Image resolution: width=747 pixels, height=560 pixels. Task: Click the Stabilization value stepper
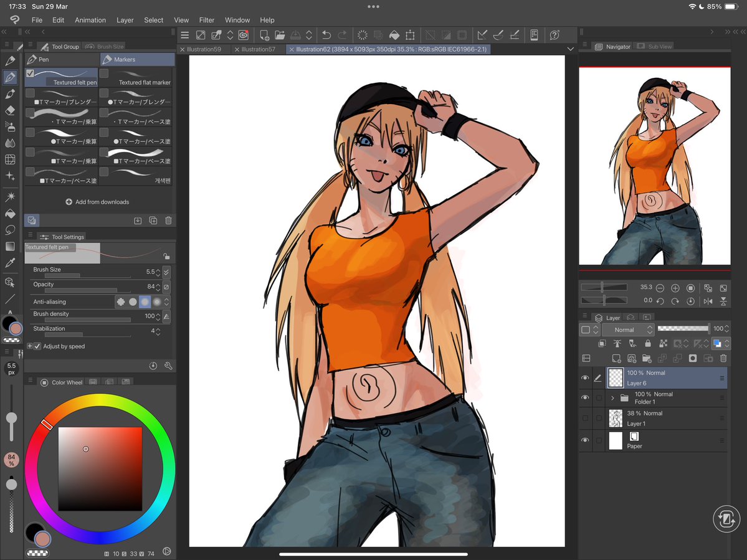tap(158, 331)
